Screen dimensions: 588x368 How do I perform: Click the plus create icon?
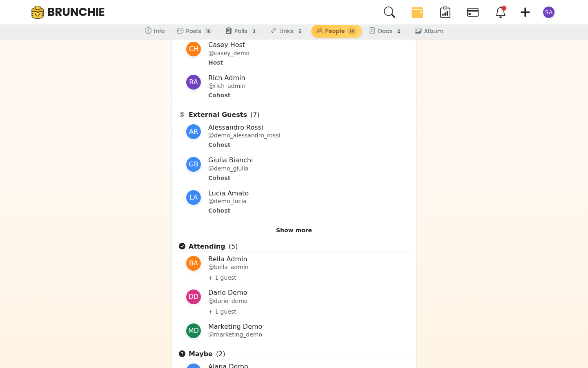(x=525, y=12)
